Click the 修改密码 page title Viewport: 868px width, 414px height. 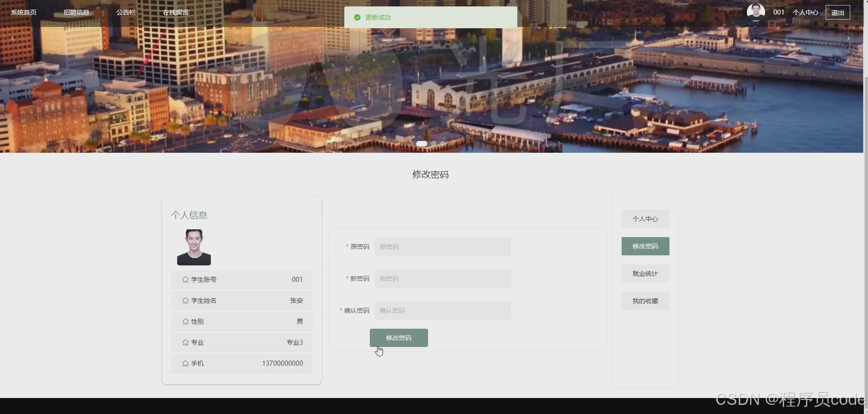430,175
